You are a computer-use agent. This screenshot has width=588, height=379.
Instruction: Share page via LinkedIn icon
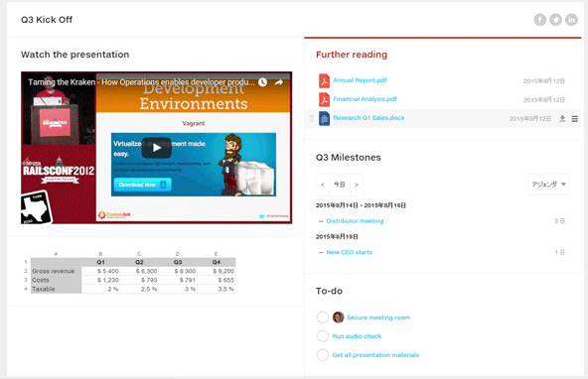tap(571, 20)
